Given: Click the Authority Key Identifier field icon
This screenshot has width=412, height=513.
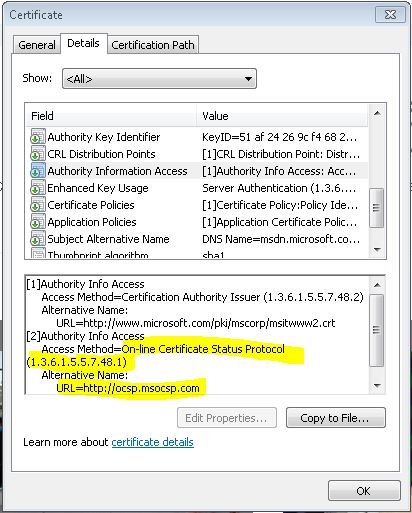Looking at the screenshot, I should (x=37, y=137).
